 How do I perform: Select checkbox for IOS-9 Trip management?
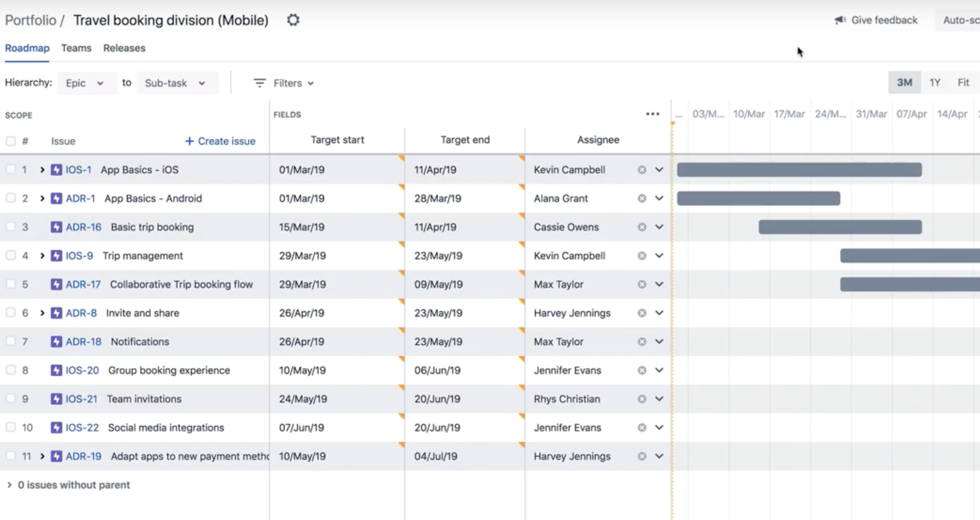pos(11,255)
